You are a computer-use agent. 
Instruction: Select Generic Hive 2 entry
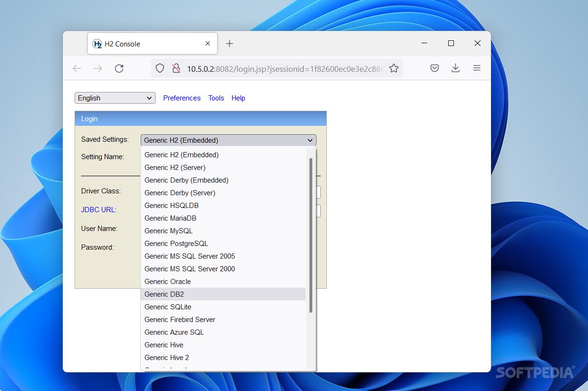223,358
